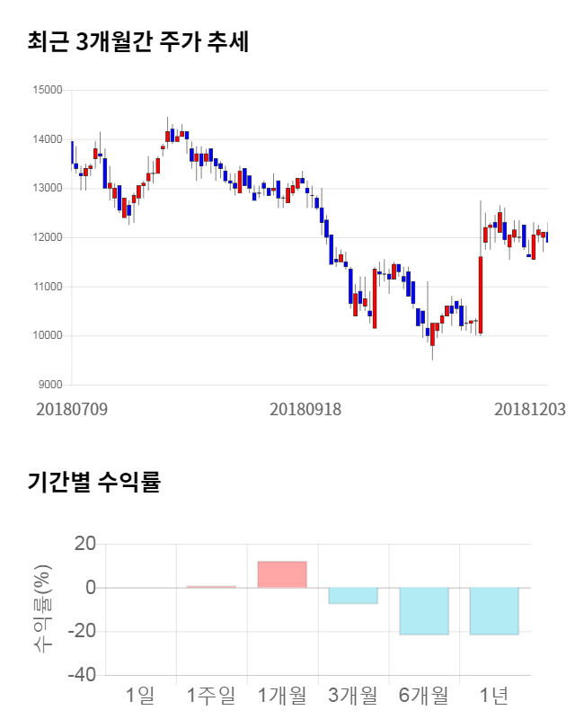Click the 20181203 end date label
This screenshot has height=728, width=575.
pos(530,409)
